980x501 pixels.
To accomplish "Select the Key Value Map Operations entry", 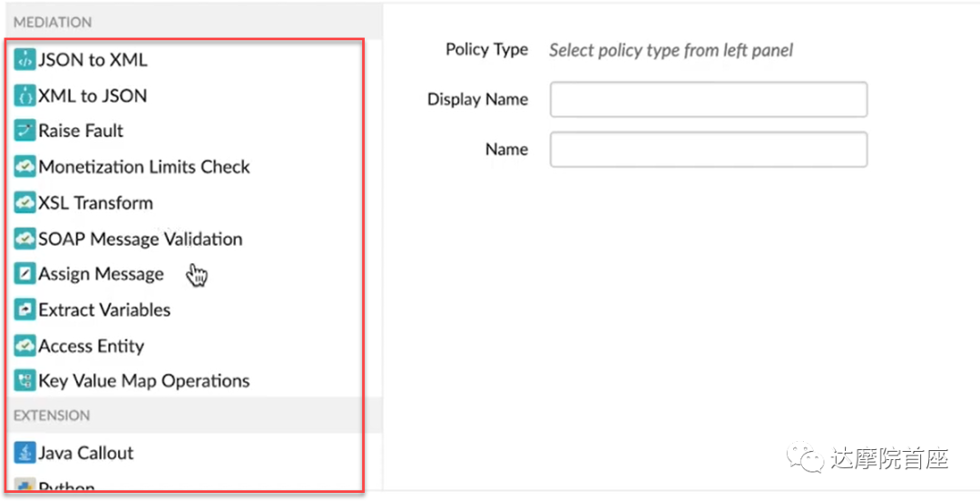I will point(143,381).
